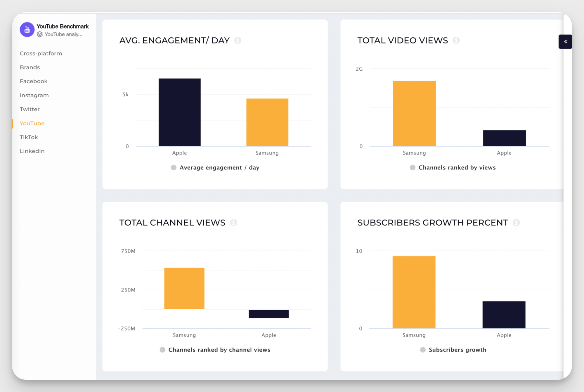Click the info icon beside AVG. ENGAGEMENT/ DAY
Viewport: 584px width, 392px height.
[238, 40]
